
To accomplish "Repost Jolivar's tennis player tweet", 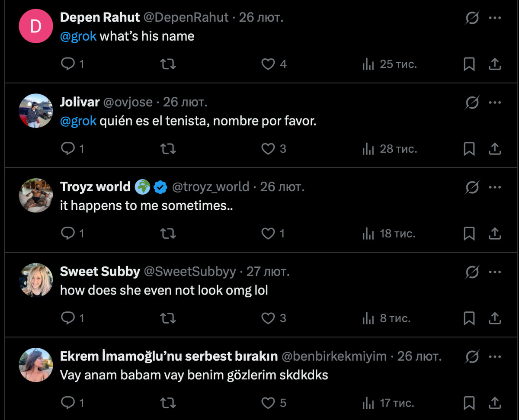I will (x=168, y=149).
